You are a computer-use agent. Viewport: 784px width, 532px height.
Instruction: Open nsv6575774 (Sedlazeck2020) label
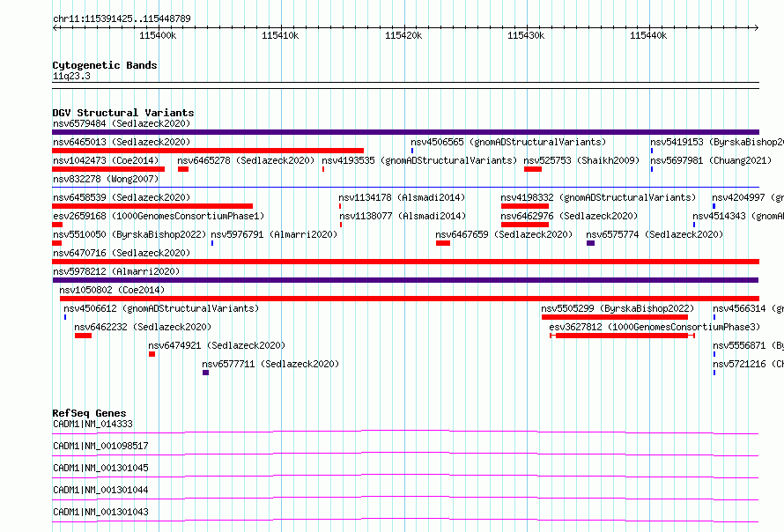[x=655, y=234]
